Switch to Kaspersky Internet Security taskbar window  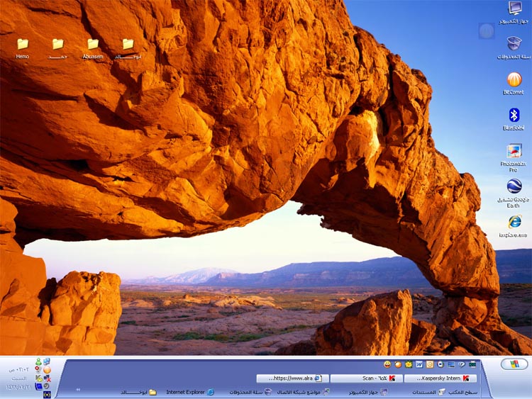[440, 378]
